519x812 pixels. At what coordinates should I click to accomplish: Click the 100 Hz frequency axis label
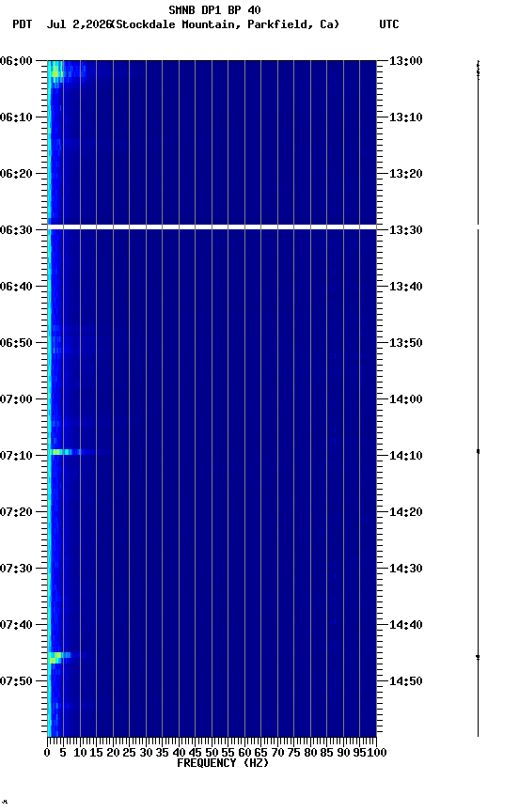pos(377,753)
